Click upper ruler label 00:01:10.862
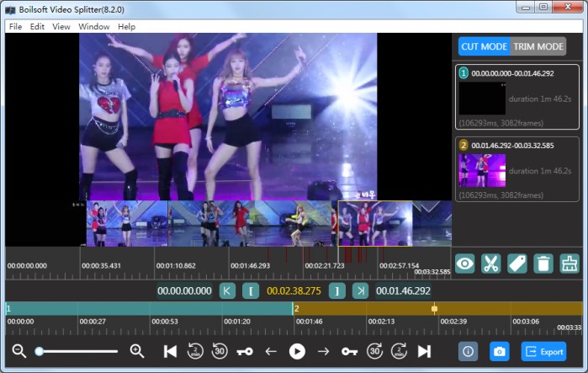The height and width of the screenshot is (373, 588). [x=176, y=266]
